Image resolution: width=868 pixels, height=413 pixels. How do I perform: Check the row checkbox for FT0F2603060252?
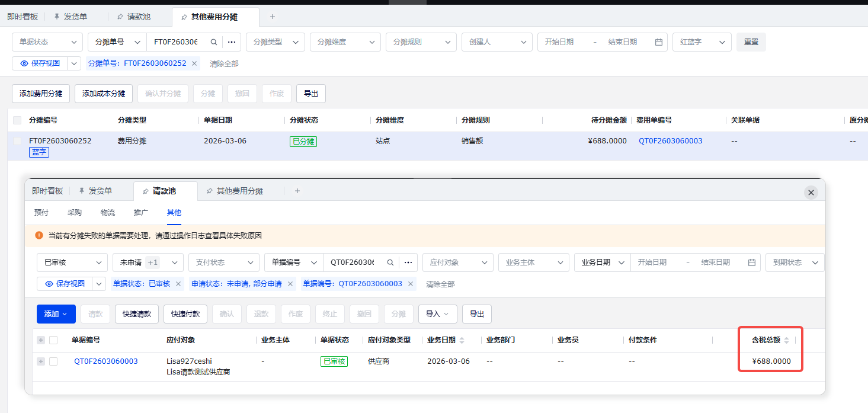point(17,141)
